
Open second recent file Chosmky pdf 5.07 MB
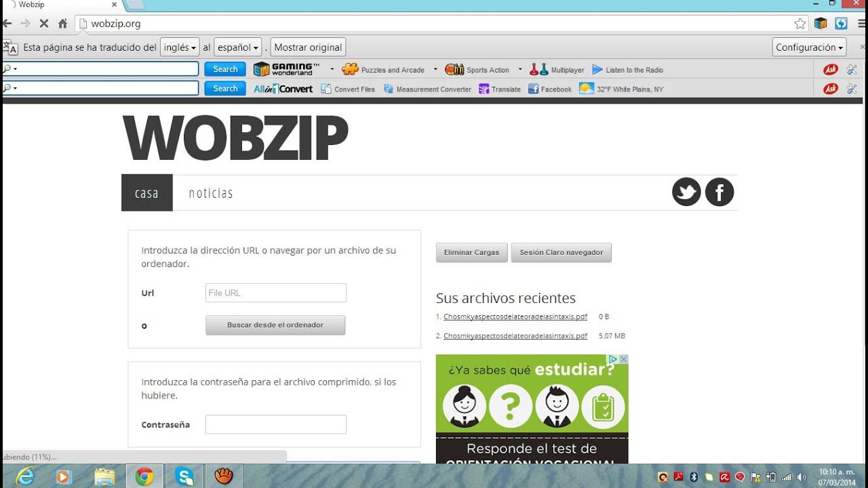515,335
